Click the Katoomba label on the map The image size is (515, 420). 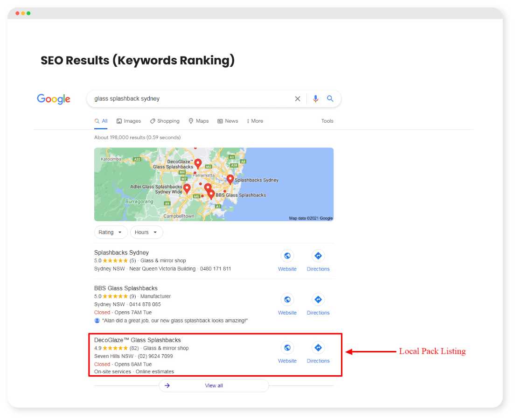pyautogui.click(x=111, y=159)
